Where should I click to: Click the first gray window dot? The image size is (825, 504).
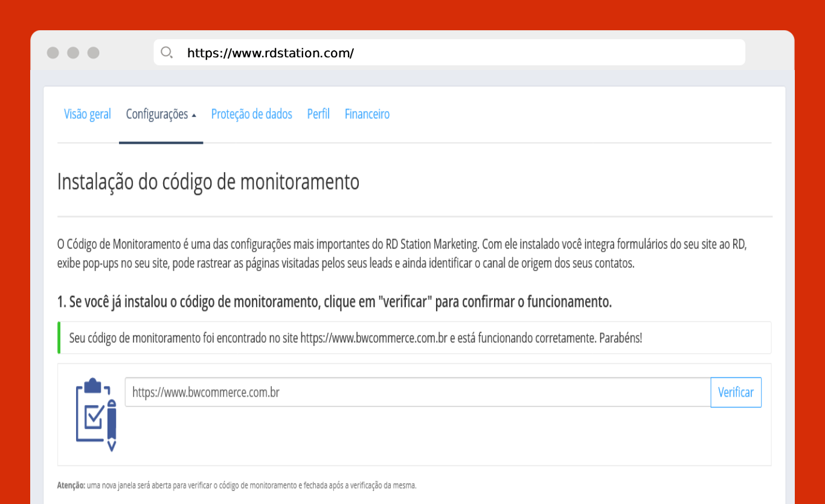[53, 53]
